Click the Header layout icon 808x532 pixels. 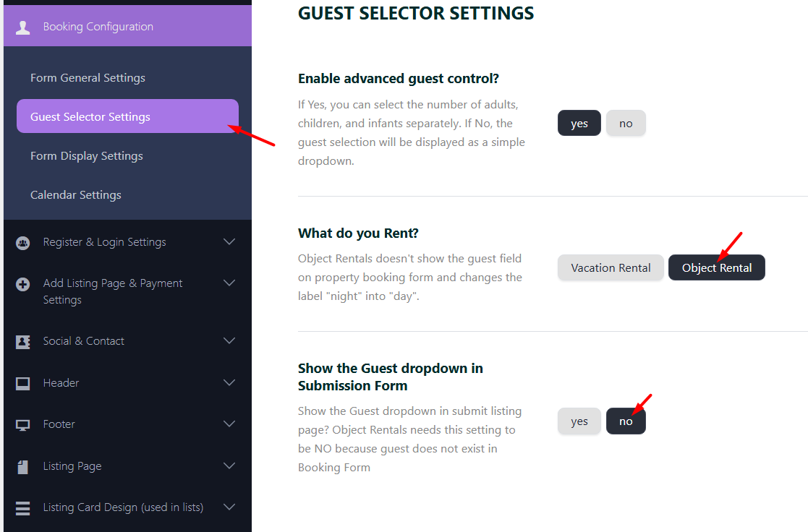[23, 383]
